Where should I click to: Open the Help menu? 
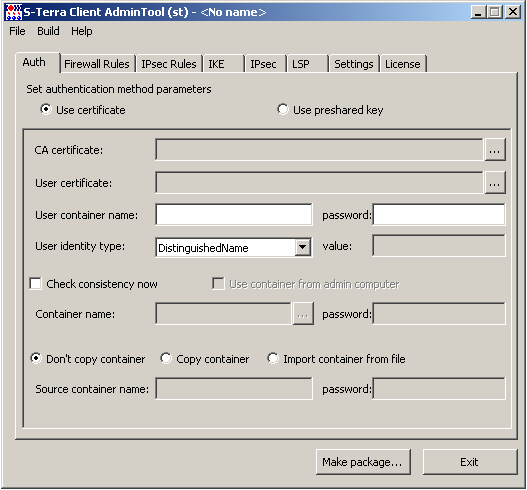point(81,31)
